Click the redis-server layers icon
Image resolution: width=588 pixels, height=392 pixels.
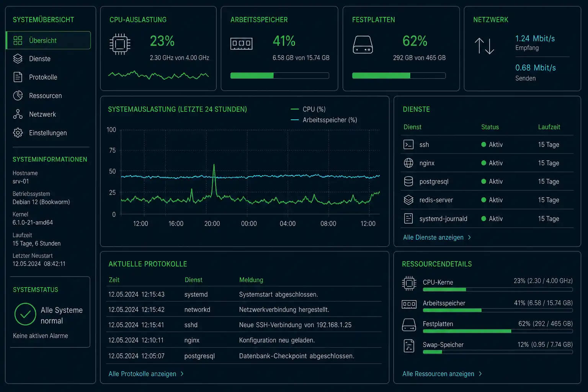coord(408,200)
